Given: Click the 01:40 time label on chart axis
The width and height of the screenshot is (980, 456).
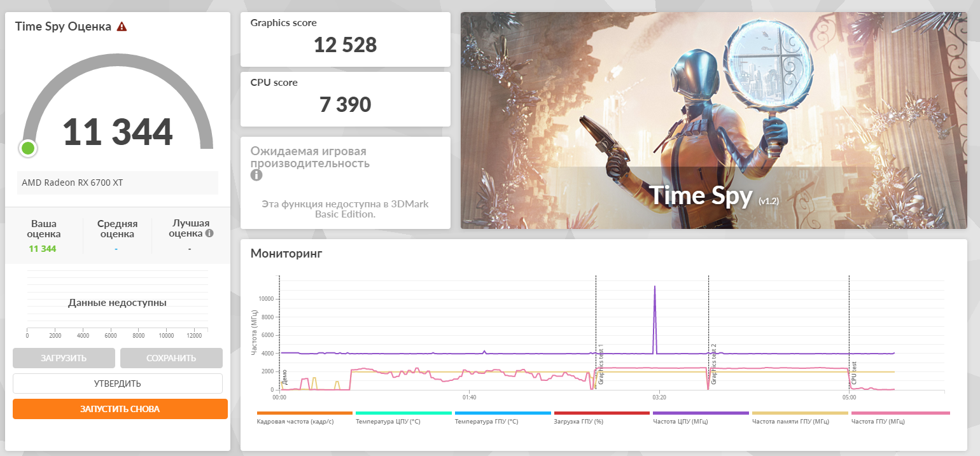Looking at the screenshot, I should pos(470,397).
